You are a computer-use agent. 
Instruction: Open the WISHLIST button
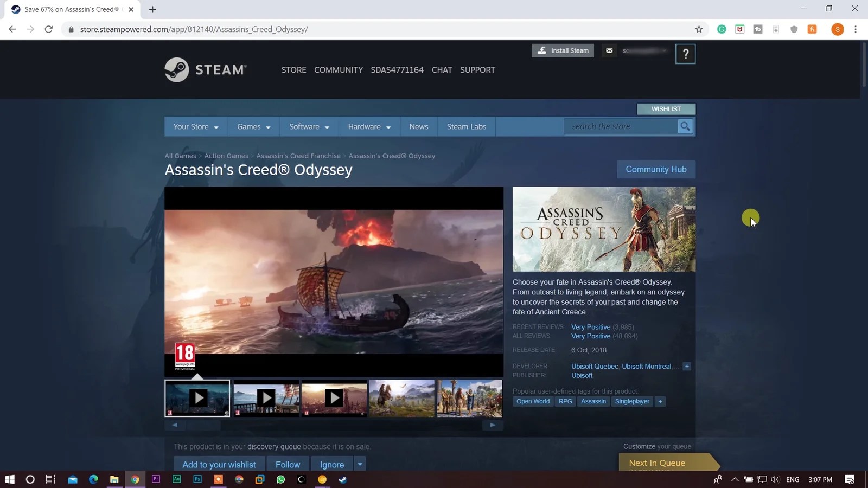666,109
